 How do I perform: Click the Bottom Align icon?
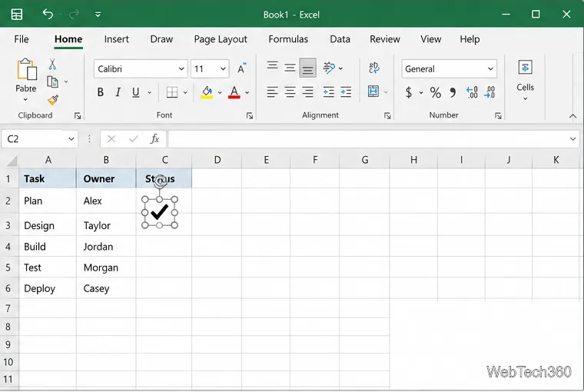point(307,68)
